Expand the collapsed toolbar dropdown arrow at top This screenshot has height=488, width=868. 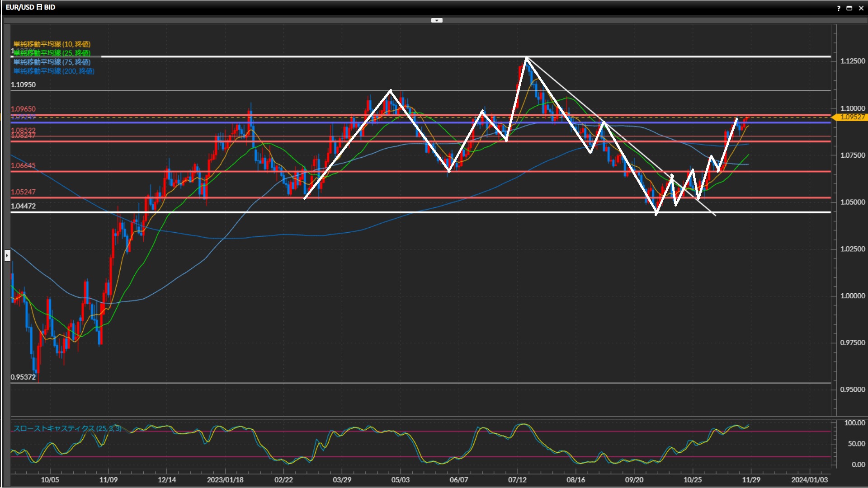437,20
